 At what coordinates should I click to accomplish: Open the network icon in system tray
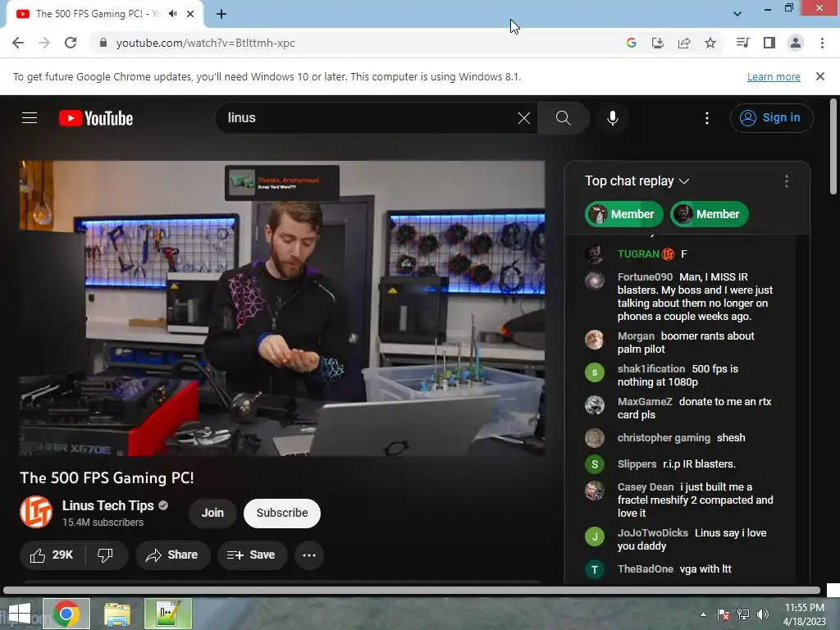point(743,614)
